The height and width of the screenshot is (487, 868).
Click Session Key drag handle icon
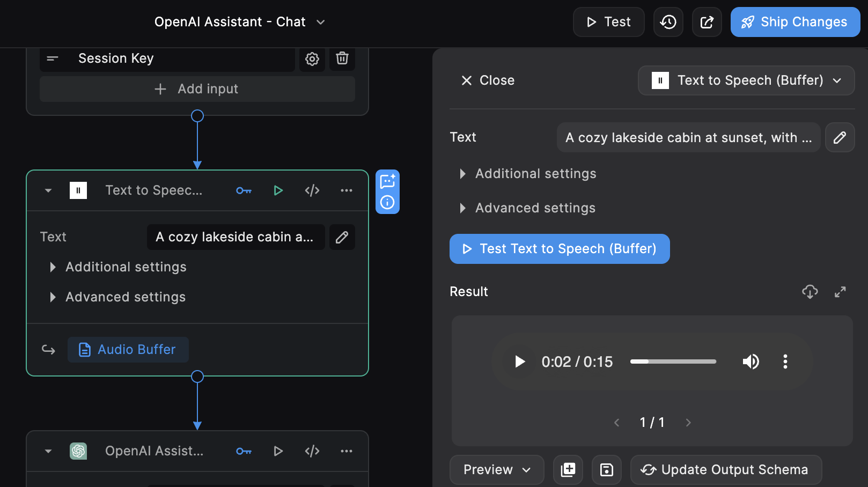pos(53,58)
